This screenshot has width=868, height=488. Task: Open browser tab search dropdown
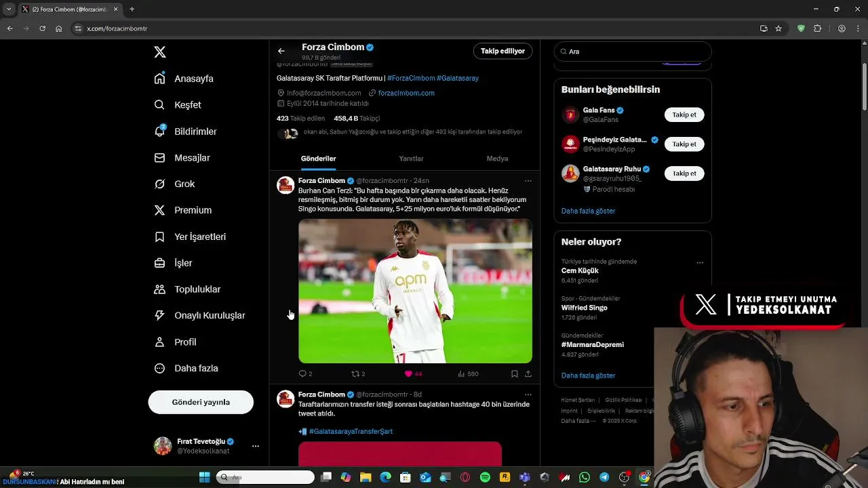9,9
